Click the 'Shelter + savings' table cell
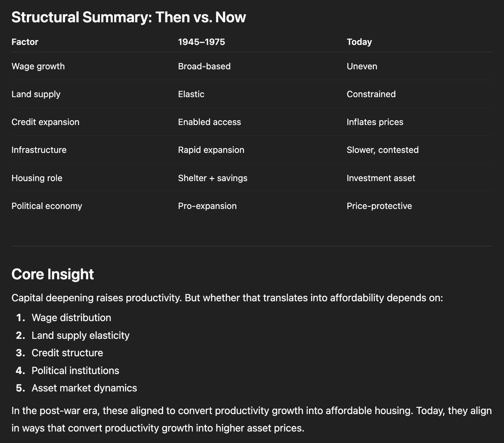 [213, 178]
